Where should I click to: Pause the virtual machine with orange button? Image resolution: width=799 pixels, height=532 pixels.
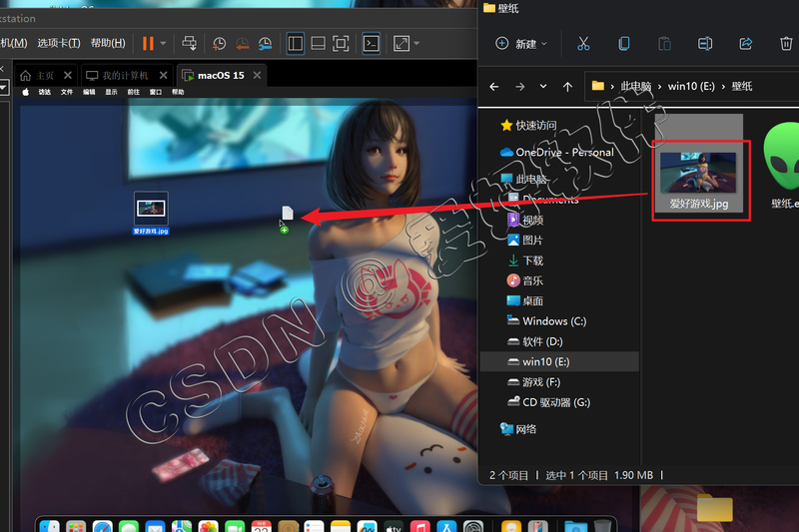148,43
